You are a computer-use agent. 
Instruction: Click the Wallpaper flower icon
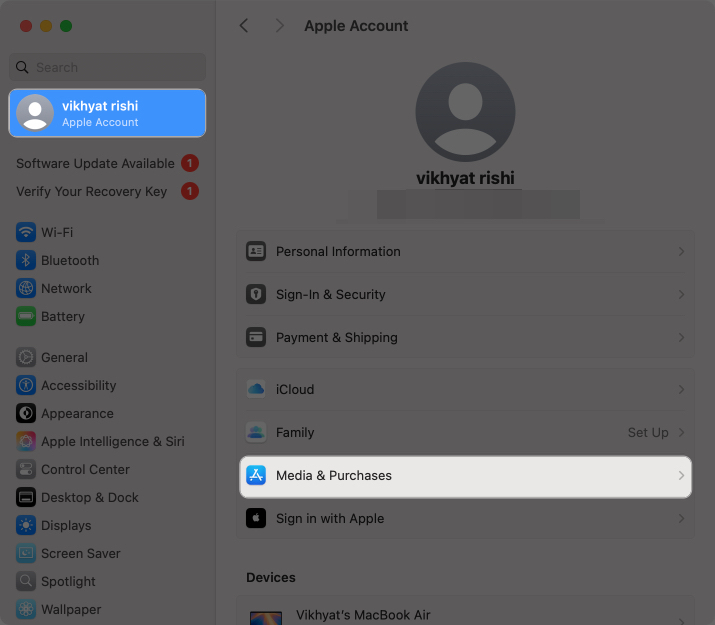[26, 610]
